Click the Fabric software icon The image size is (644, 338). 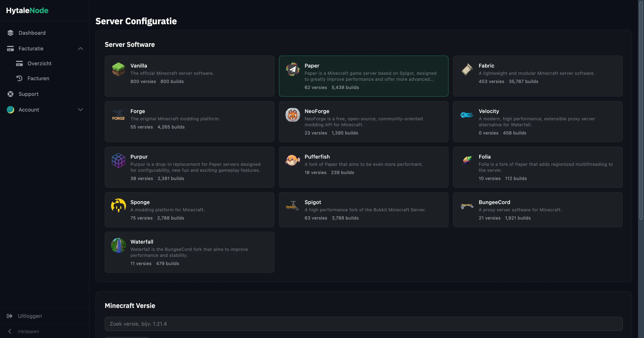pos(467,69)
